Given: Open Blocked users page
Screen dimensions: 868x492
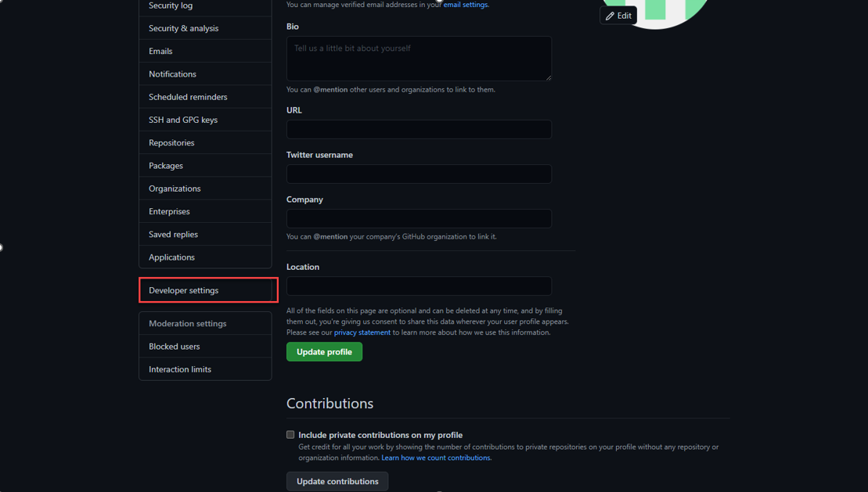Looking at the screenshot, I should pos(205,347).
